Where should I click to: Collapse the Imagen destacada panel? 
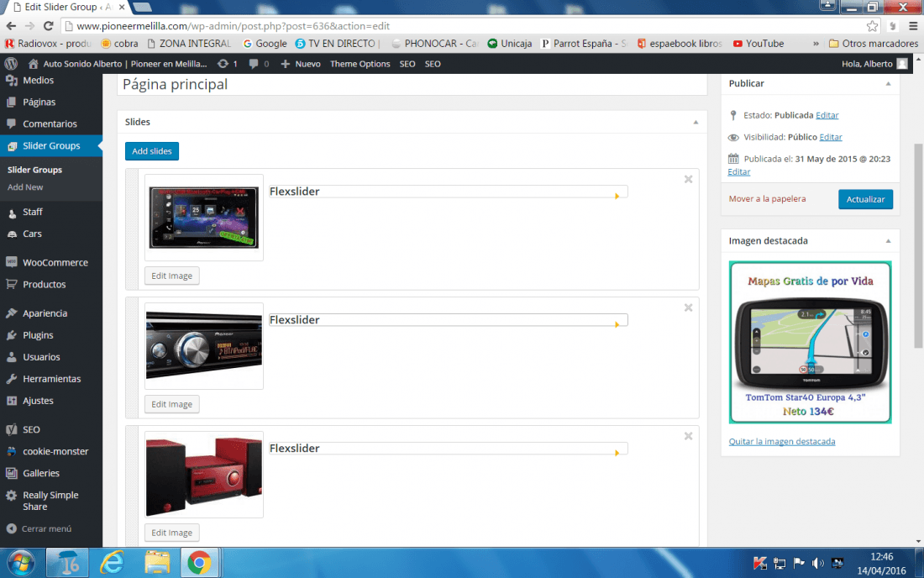[888, 241]
